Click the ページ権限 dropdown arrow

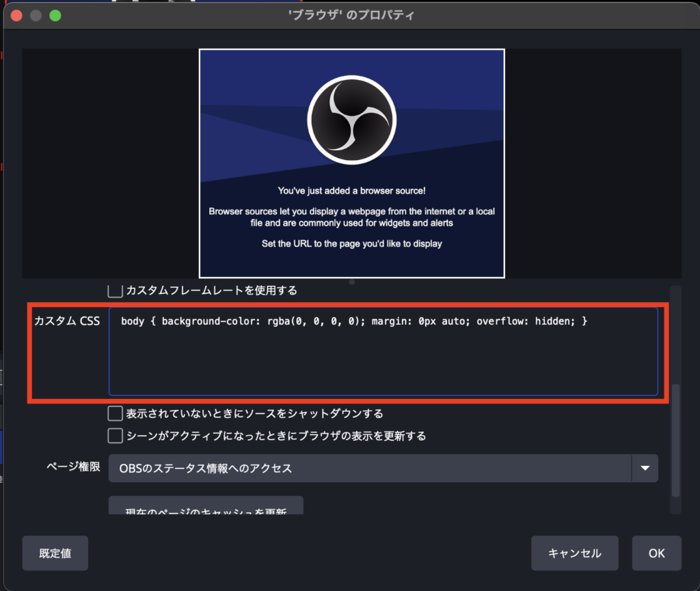(x=645, y=468)
